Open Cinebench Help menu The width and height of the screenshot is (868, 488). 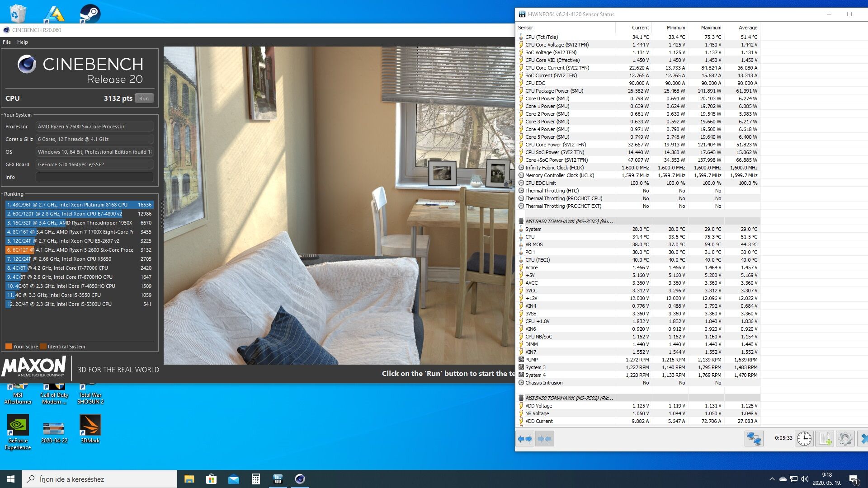[23, 42]
